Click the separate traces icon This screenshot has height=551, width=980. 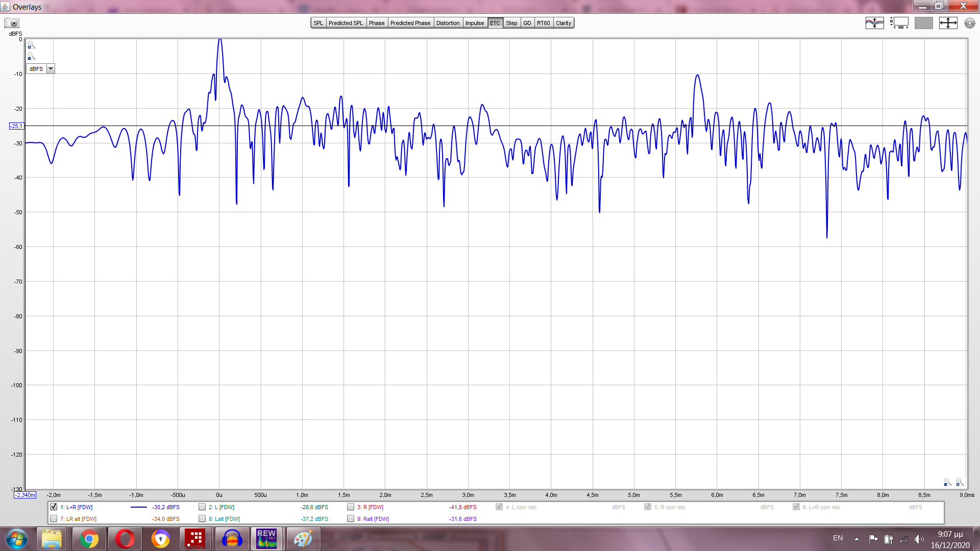[874, 23]
